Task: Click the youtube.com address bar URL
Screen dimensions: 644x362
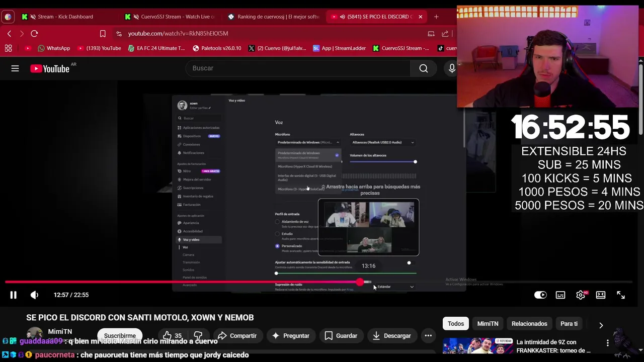Action: click(178, 34)
